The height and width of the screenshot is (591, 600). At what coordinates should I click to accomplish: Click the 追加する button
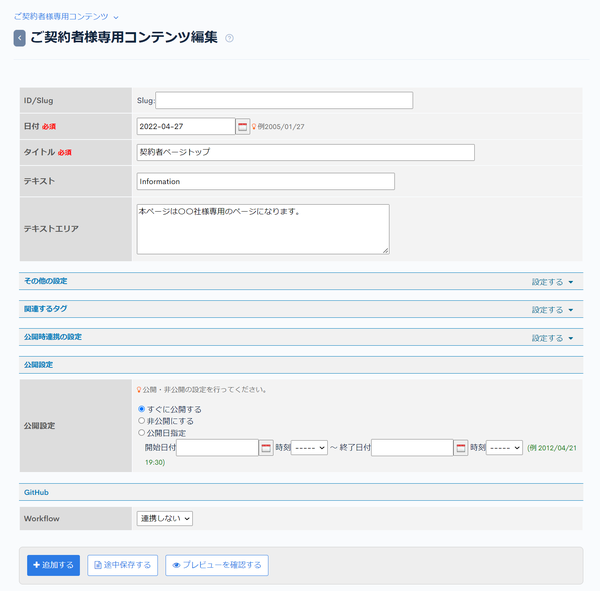(53, 565)
